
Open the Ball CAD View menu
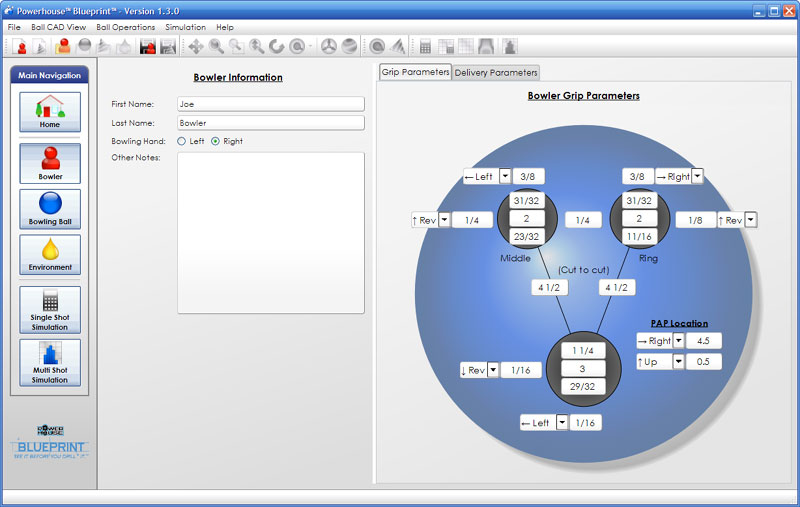(x=59, y=27)
